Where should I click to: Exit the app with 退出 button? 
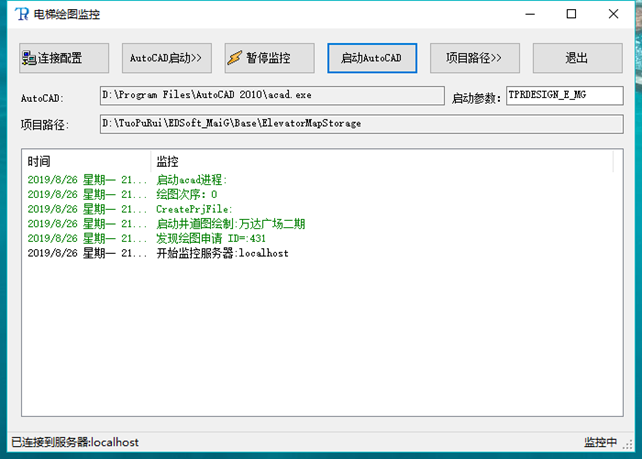pos(577,58)
